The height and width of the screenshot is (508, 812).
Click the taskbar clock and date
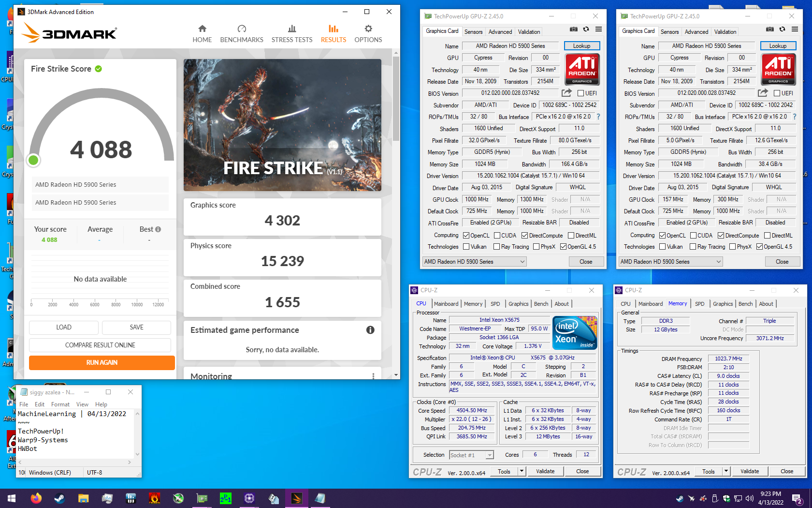[x=770, y=498]
